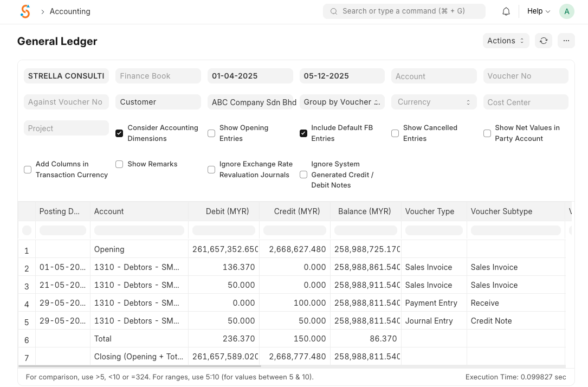
Task: Click the search magnifier icon
Action: (x=334, y=11)
